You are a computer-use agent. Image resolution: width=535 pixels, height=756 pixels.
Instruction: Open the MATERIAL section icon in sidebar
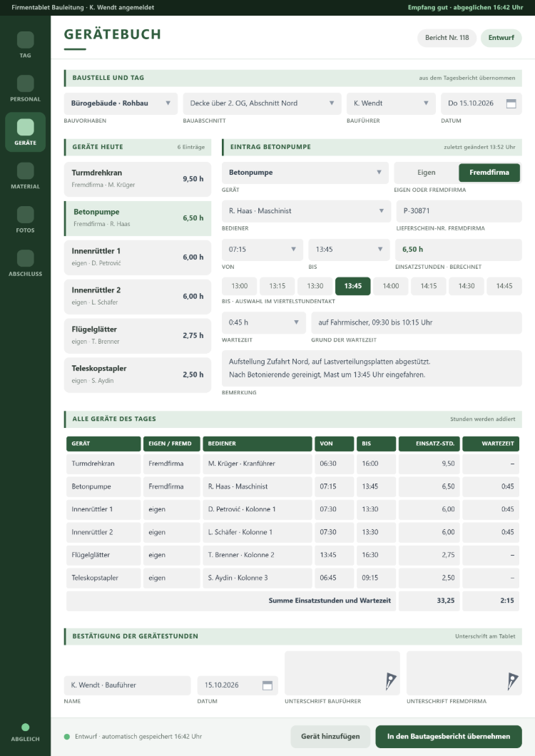26,170
